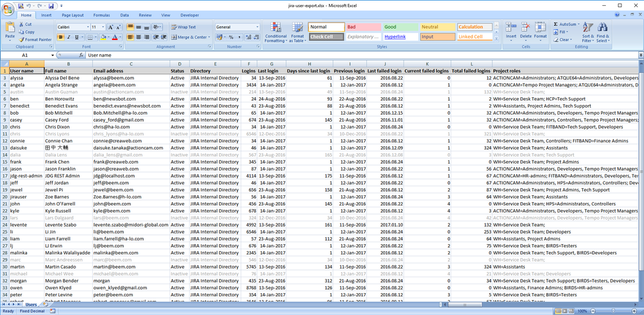Activate the Format Painter brush
Screen dimensions: 644x315
[35, 40]
